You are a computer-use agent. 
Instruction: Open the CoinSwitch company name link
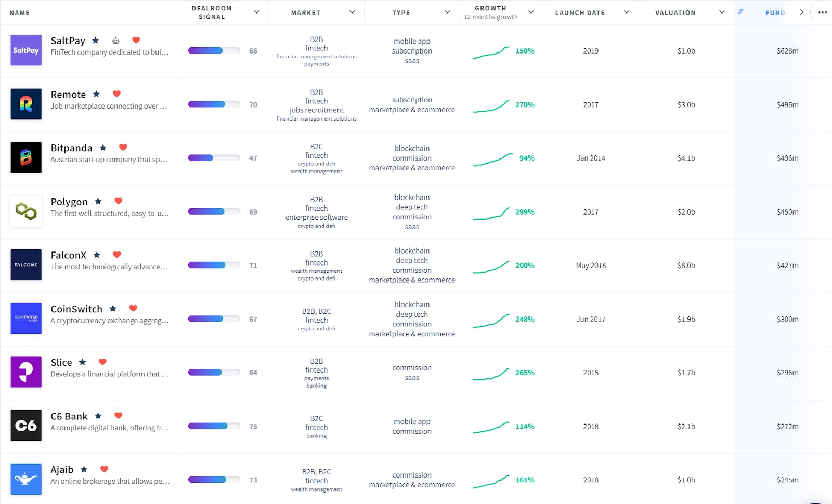coord(76,309)
